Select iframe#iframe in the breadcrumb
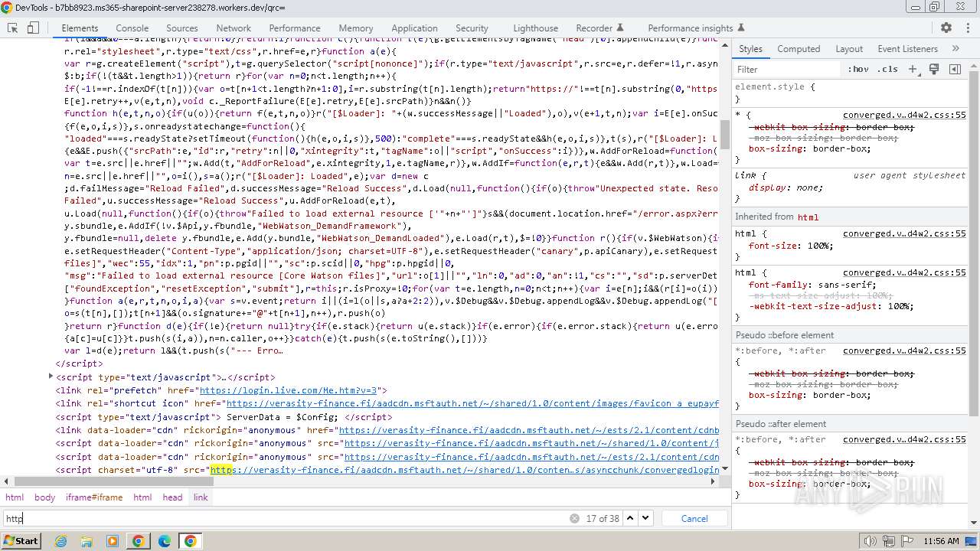Image resolution: width=980 pixels, height=551 pixels. point(94,497)
